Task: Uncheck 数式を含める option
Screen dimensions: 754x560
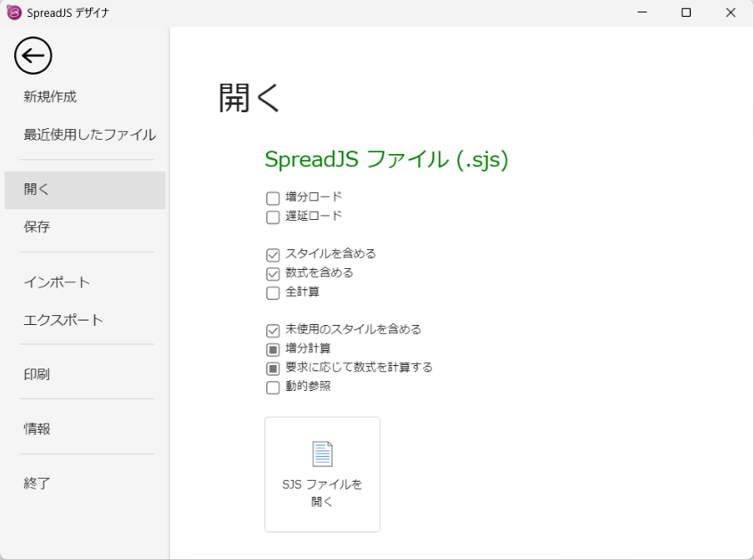Action: (272, 273)
